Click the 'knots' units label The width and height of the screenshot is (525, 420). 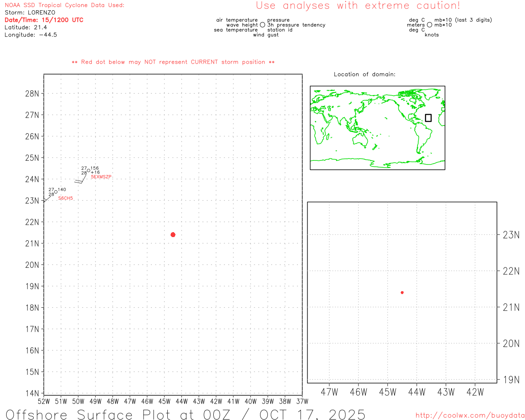tap(432, 35)
